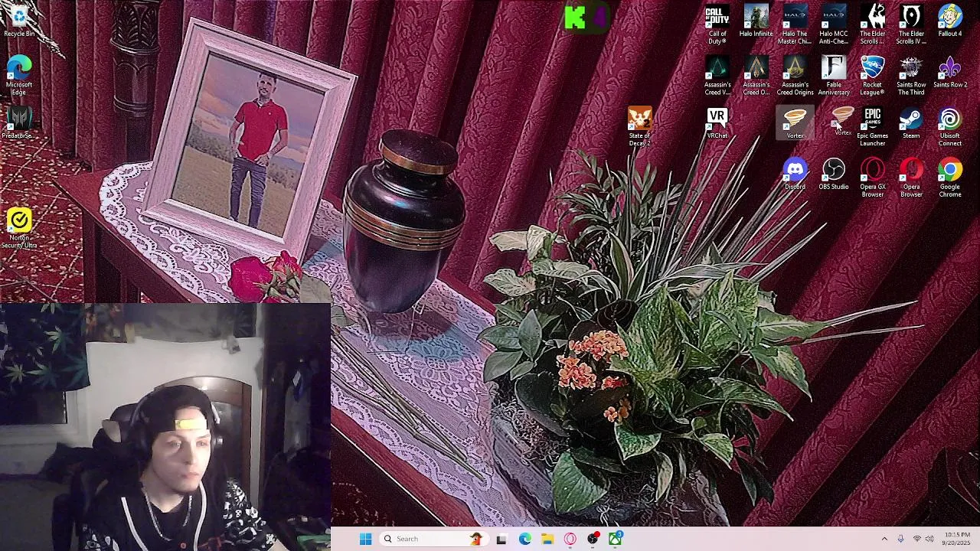Viewport: 980px width, 551px height.
Task: Select the Ubisoft Connect desktop icon
Action: 949,127
